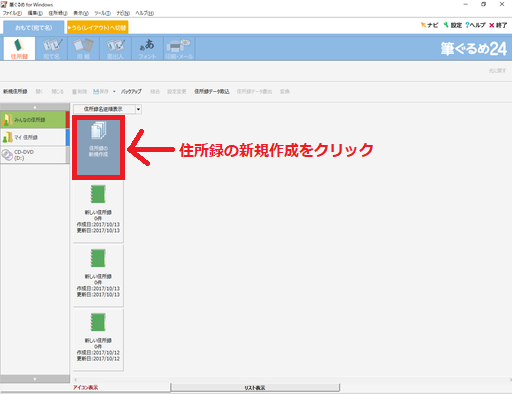The height and width of the screenshot is (394, 512).
Task: Click 削除 trash toolbar item
Action: pos(80,91)
